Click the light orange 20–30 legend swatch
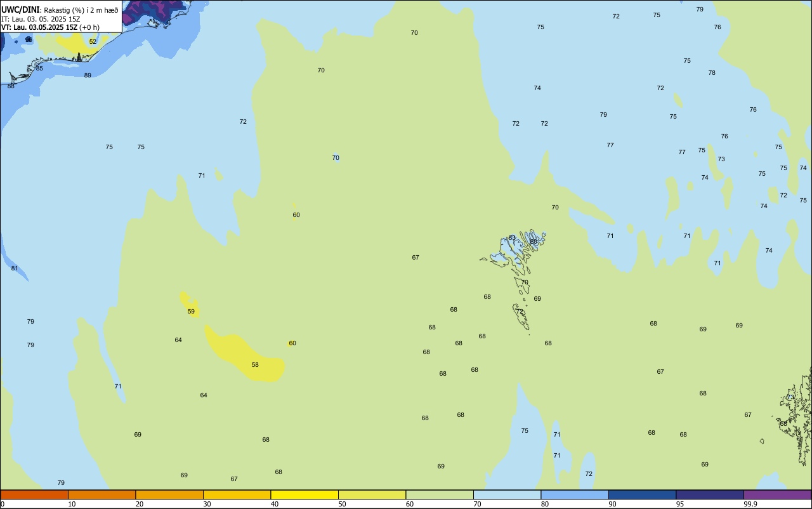812x509 pixels. pyautogui.click(x=169, y=494)
